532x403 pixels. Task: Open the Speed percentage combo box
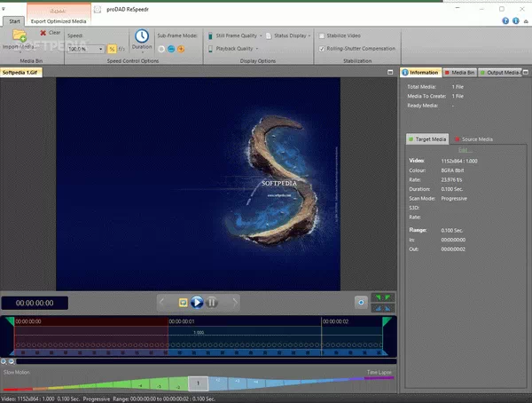[x=85, y=49]
